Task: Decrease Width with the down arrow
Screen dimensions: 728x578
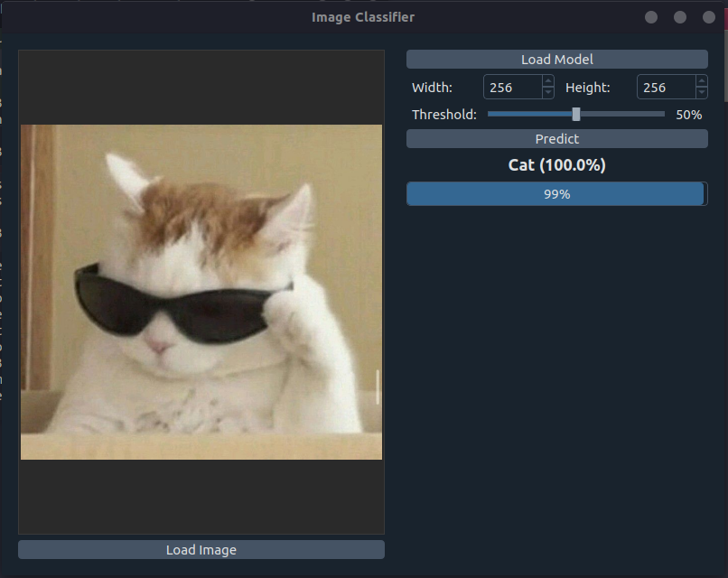Action: (x=548, y=93)
